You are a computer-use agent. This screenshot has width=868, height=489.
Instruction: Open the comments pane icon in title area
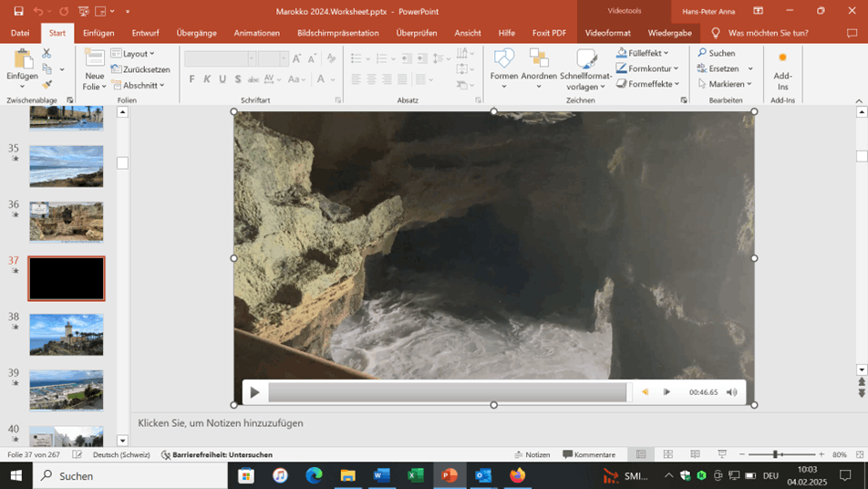(x=852, y=33)
